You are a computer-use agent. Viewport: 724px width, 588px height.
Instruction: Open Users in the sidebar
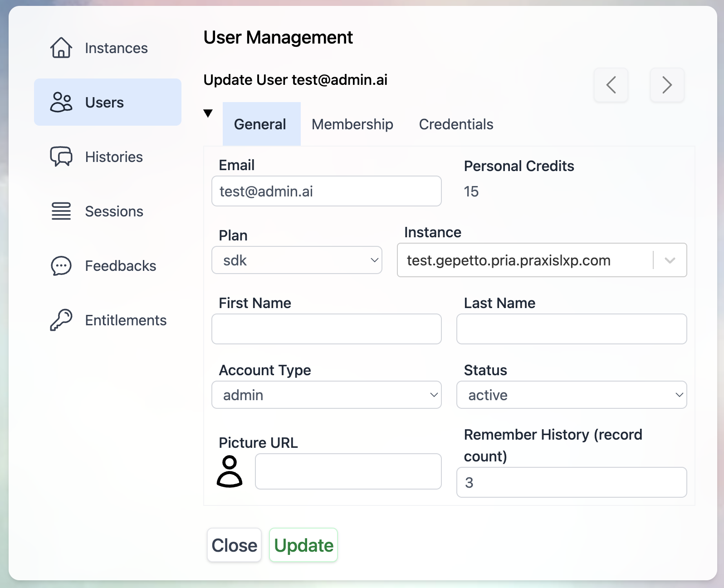(108, 102)
